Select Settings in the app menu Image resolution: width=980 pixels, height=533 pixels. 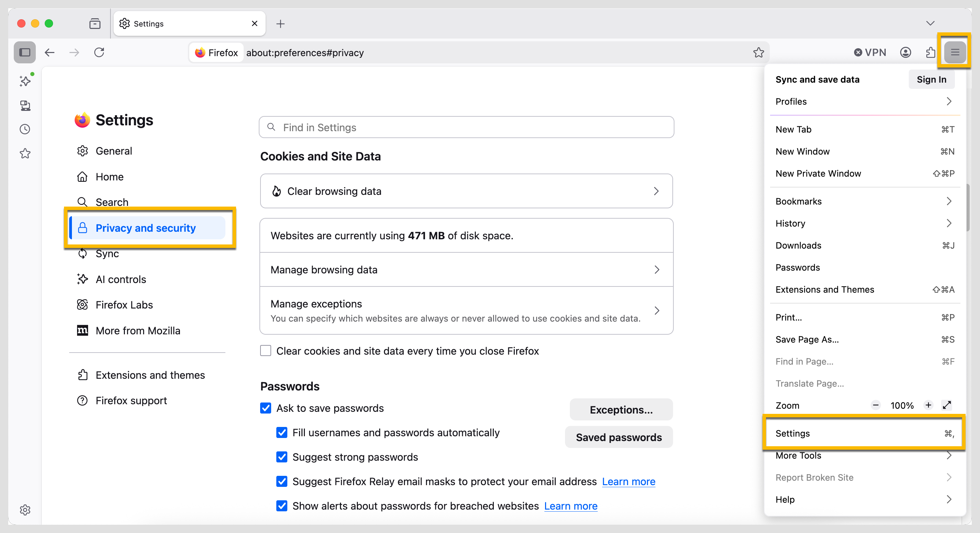(x=865, y=433)
